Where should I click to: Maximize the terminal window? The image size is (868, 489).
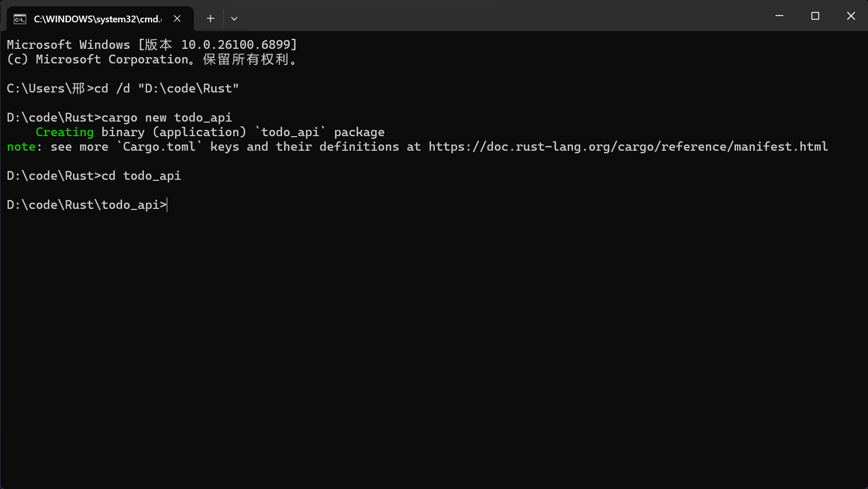click(x=815, y=16)
